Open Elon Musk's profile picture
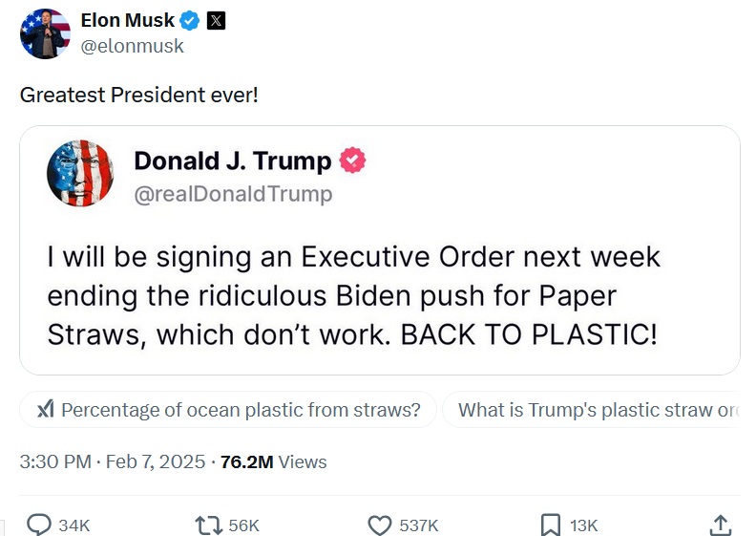Image resolution: width=756 pixels, height=536 pixels. pyautogui.click(x=45, y=33)
